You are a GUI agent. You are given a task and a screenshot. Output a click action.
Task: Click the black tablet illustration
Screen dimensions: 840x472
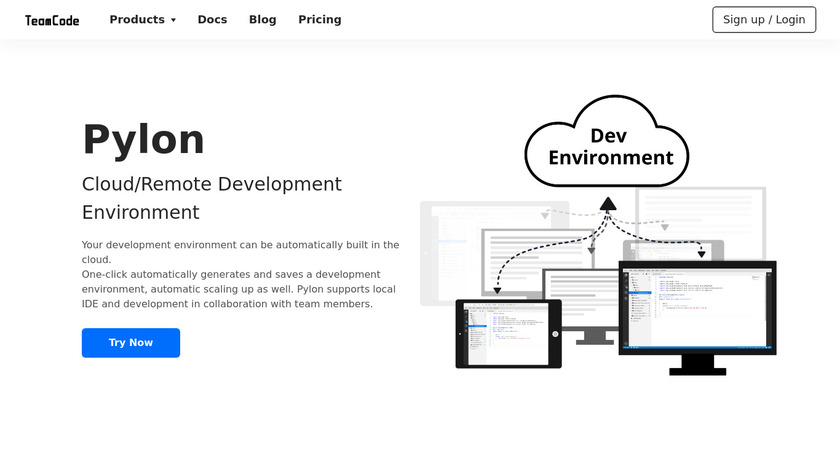tap(508, 334)
